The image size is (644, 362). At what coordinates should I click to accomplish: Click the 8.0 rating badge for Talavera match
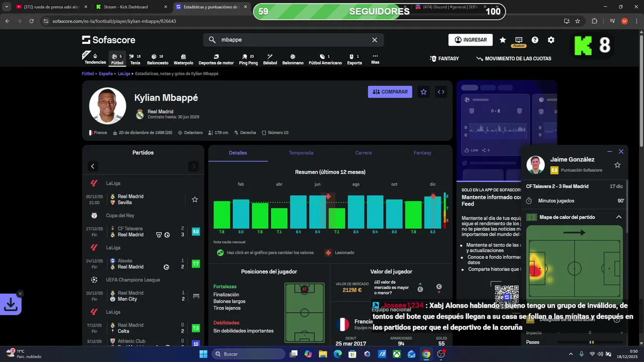[x=196, y=232]
